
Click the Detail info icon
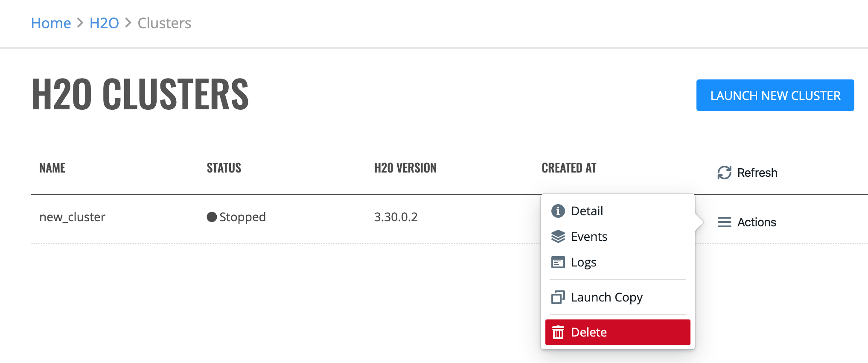pyautogui.click(x=558, y=211)
